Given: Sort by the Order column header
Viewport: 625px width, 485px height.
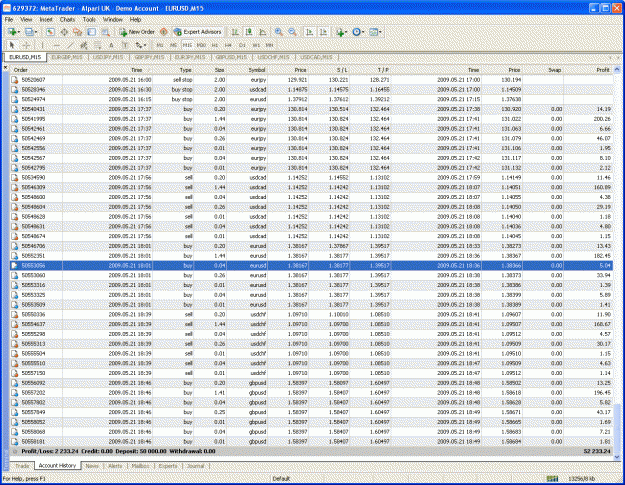Looking at the screenshot, I should click(36, 70).
